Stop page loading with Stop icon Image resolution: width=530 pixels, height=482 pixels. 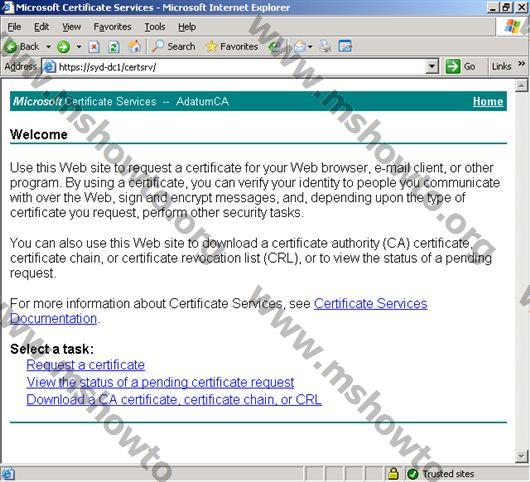coord(94,47)
